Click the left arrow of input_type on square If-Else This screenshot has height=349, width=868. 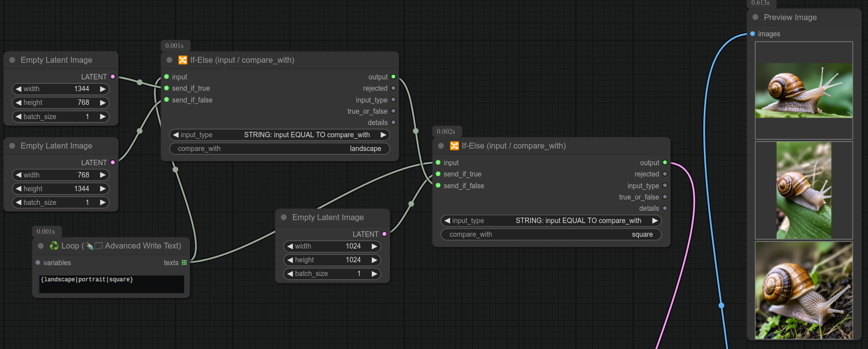[447, 221]
